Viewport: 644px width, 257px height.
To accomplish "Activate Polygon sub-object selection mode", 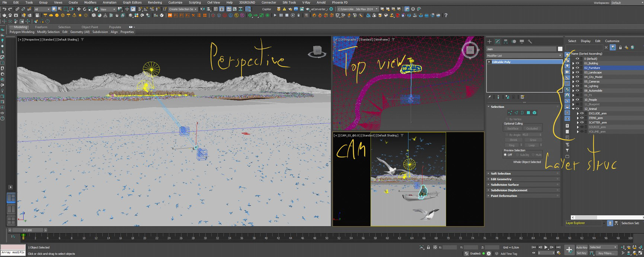I will pyautogui.click(x=528, y=112).
